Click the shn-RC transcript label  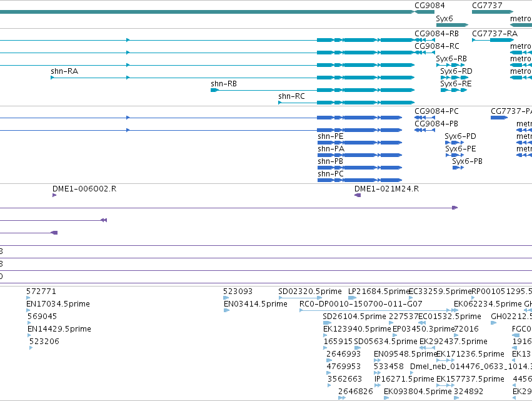point(291,96)
